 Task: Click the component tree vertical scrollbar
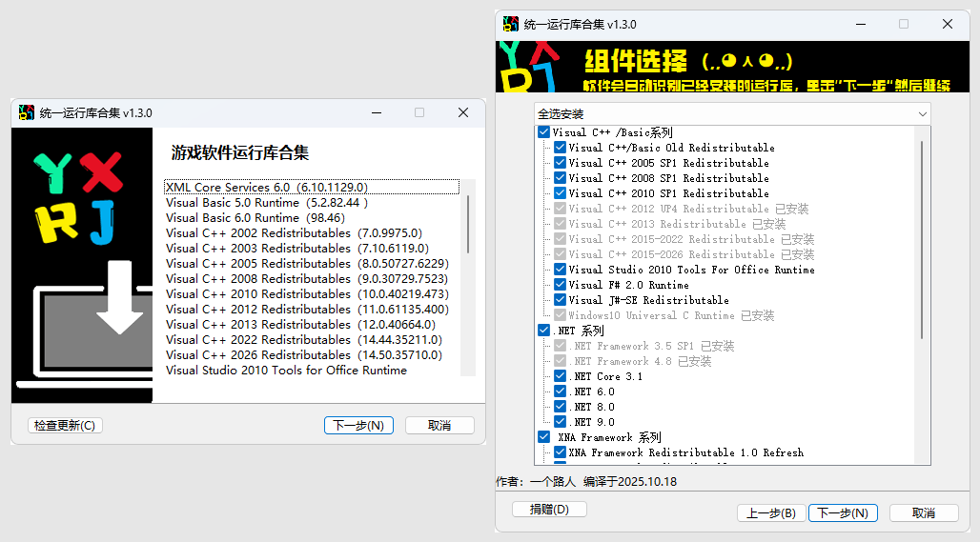pyautogui.click(x=922, y=238)
